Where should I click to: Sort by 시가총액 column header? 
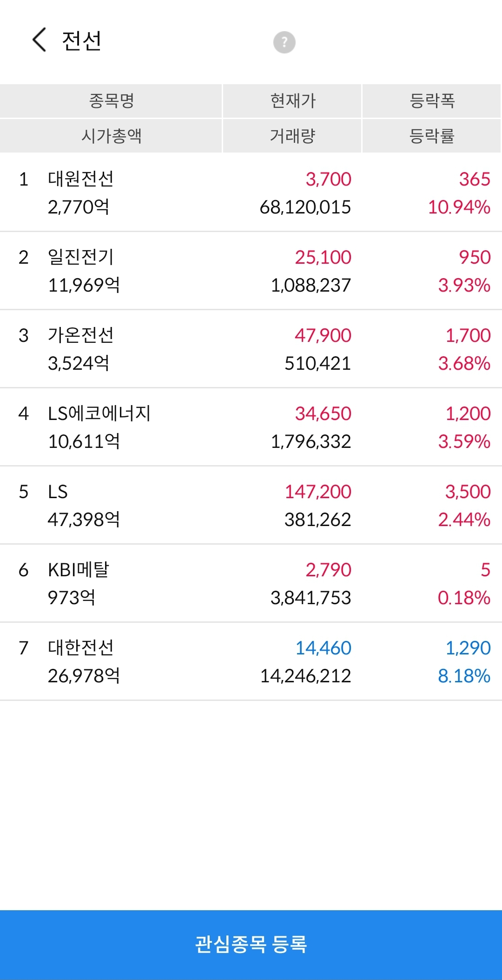pos(111,136)
